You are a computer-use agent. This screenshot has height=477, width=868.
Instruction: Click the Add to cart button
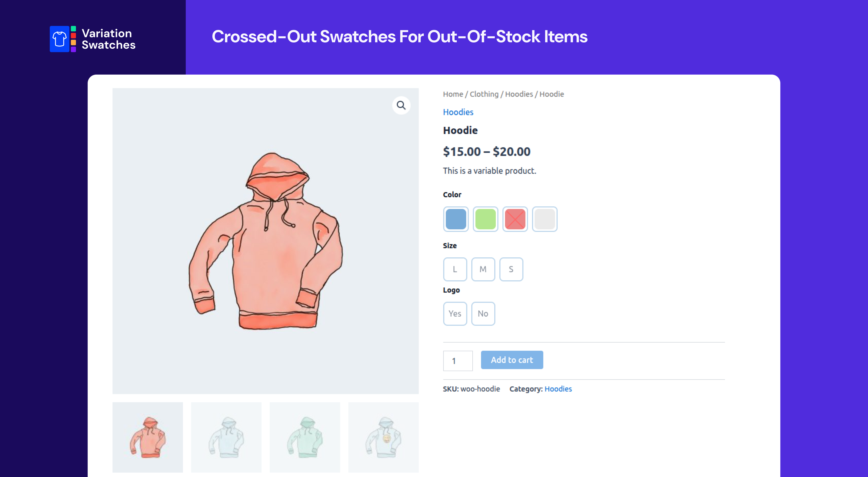point(512,360)
